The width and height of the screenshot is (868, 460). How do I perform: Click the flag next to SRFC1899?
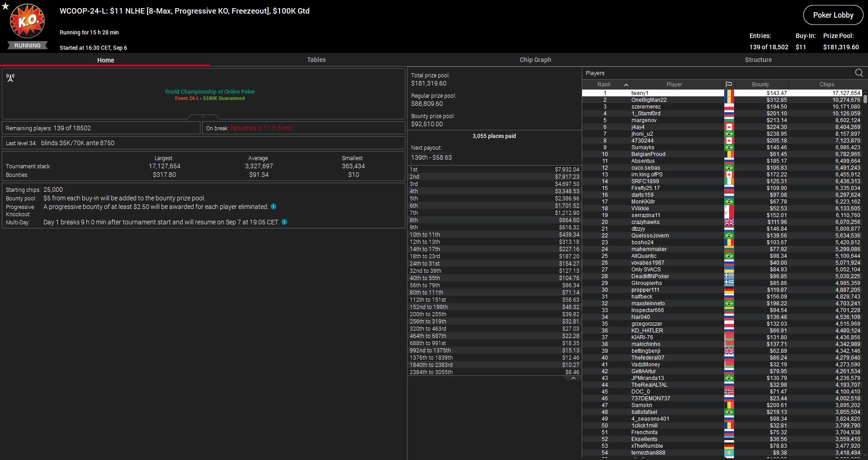(729, 181)
